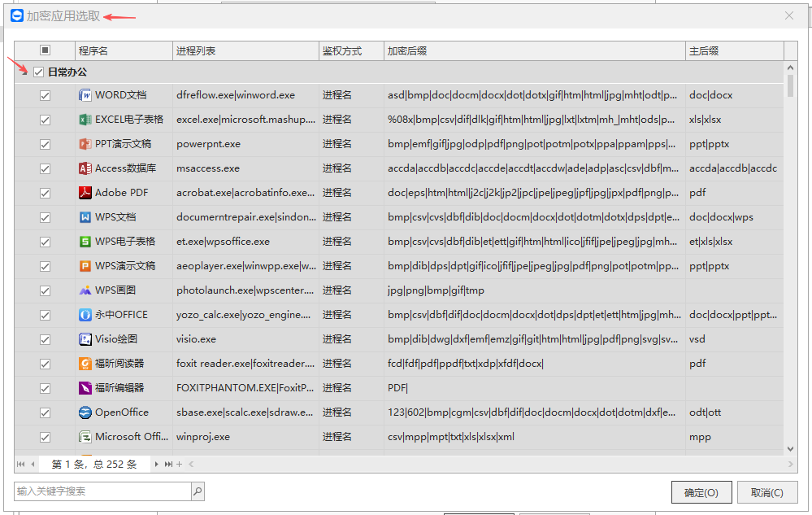Click the EXCEL电子表格 icon
812x515 pixels.
tap(85, 120)
